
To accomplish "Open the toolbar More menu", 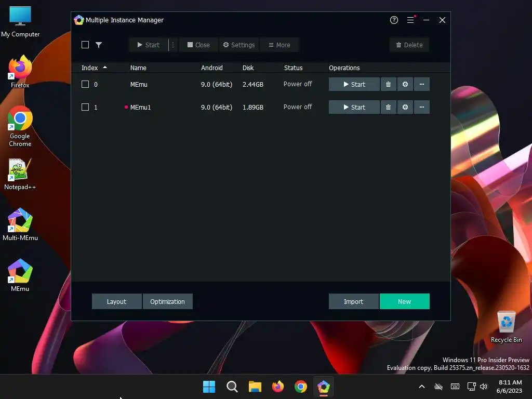I will (x=279, y=45).
